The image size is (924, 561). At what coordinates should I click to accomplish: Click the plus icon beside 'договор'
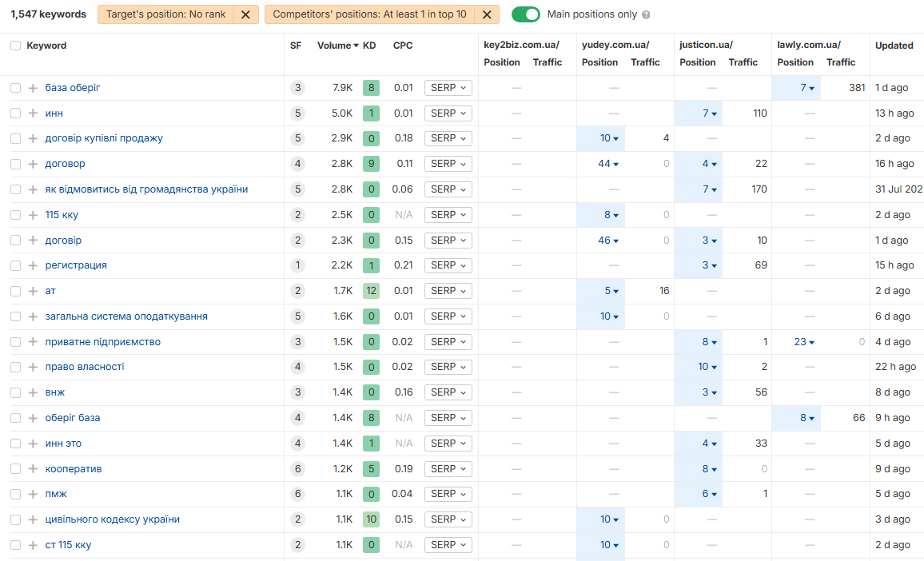coord(33,164)
